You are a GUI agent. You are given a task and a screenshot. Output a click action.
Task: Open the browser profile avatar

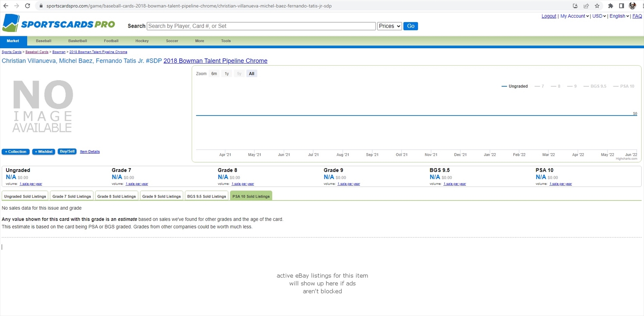pos(632,6)
